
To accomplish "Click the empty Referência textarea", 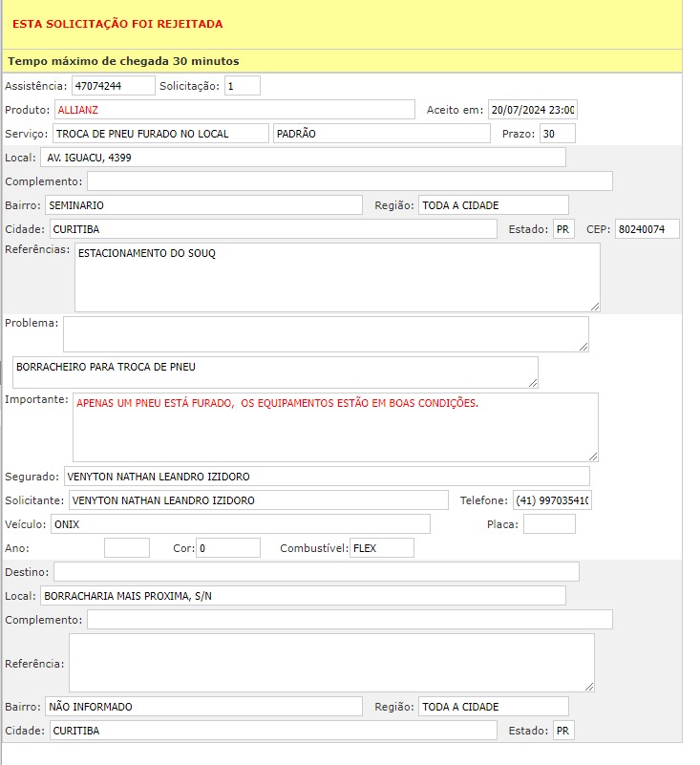I will (x=331, y=663).
